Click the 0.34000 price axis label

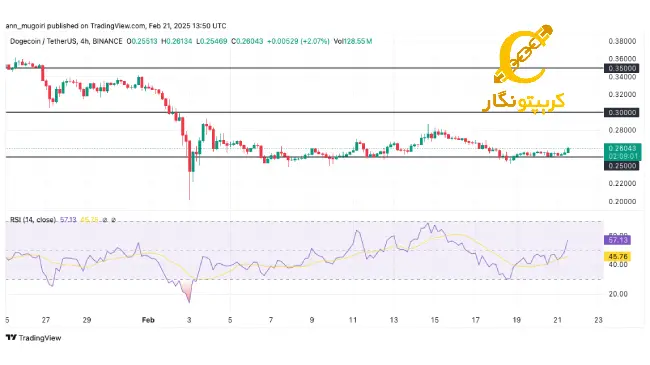pyautogui.click(x=622, y=77)
